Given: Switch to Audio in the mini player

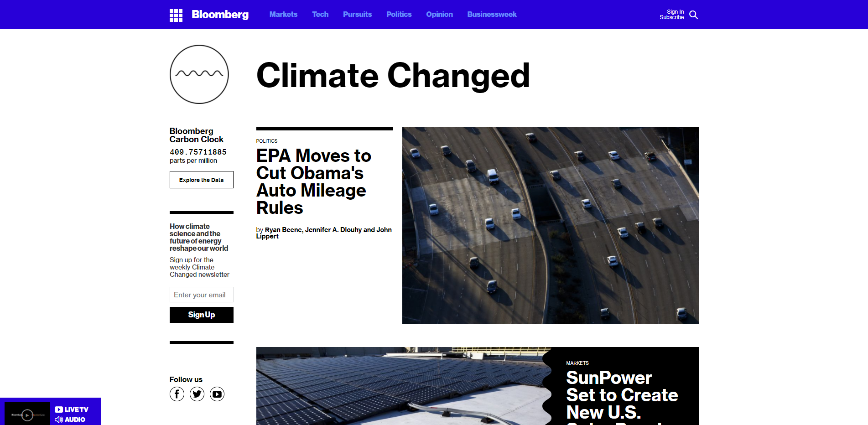Looking at the screenshot, I should [x=70, y=420].
